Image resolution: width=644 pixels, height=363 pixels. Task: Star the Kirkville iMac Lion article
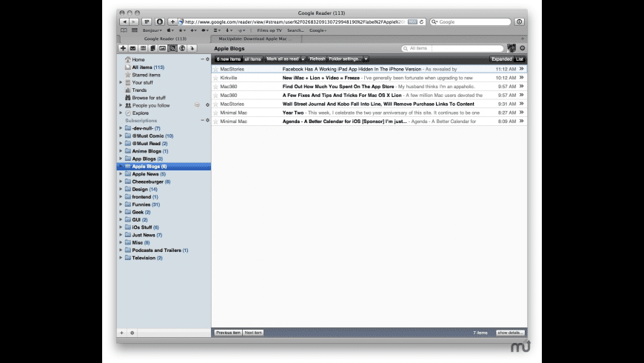(x=215, y=78)
